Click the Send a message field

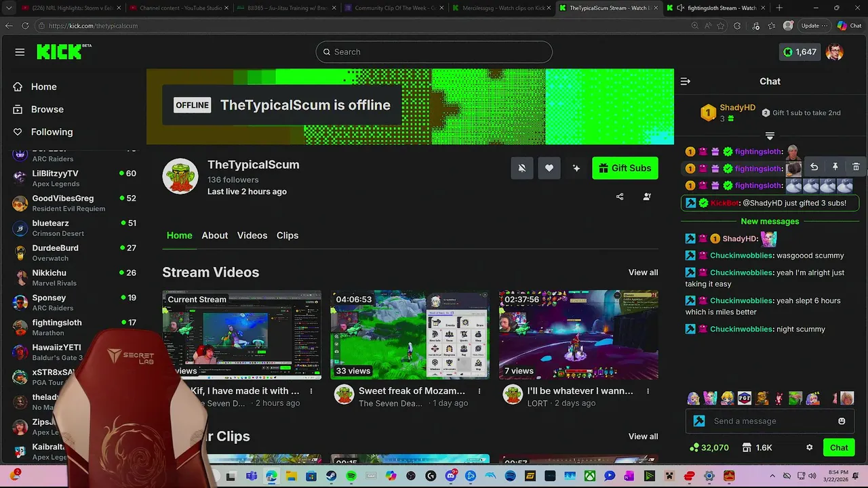point(770,421)
